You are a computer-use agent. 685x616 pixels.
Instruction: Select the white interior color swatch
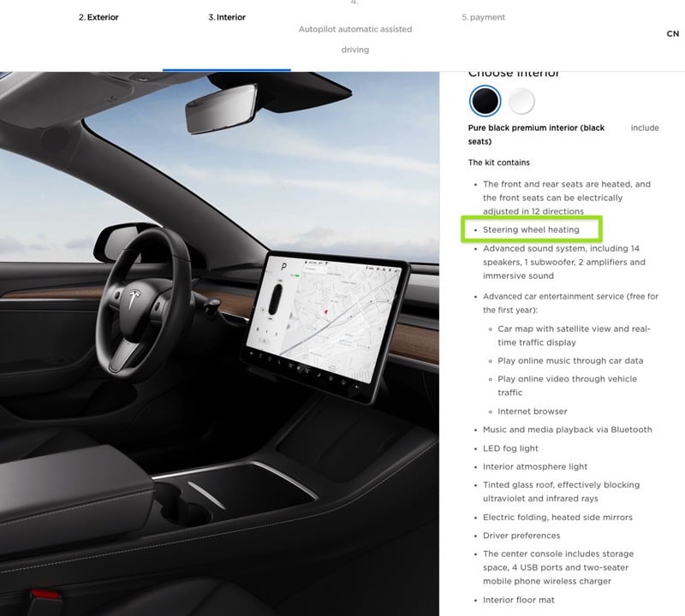point(521,101)
